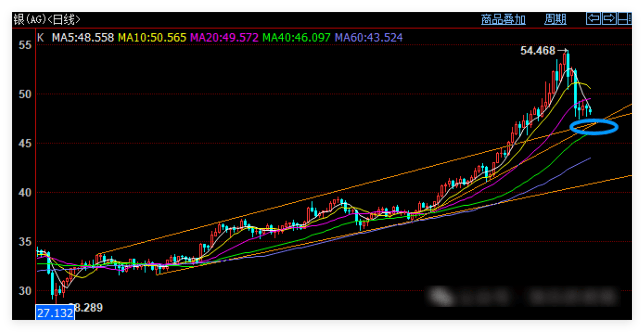Select the MA20:49.572 magenta indicator label
This screenshot has height=332, width=644.
click(224, 38)
